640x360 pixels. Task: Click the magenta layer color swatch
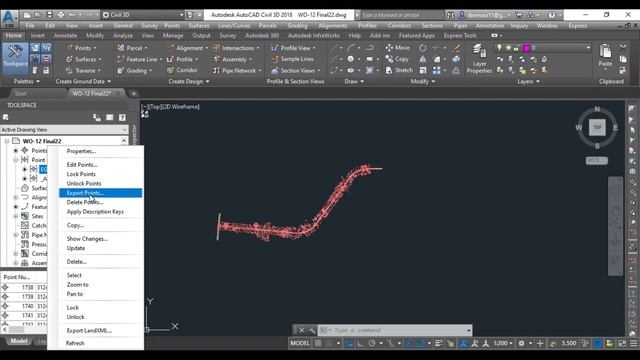pyautogui.click(x=527, y=48)
